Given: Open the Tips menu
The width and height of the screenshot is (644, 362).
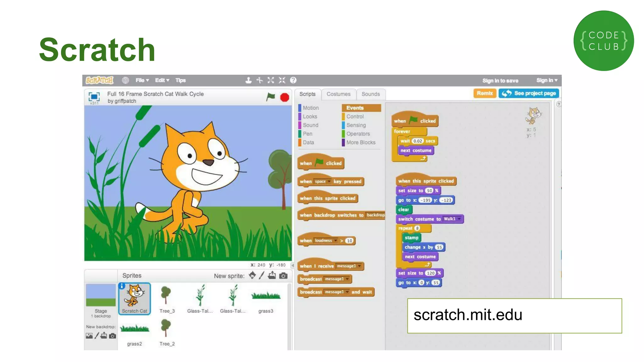Looking at the screenshot, I should (180, 80).
